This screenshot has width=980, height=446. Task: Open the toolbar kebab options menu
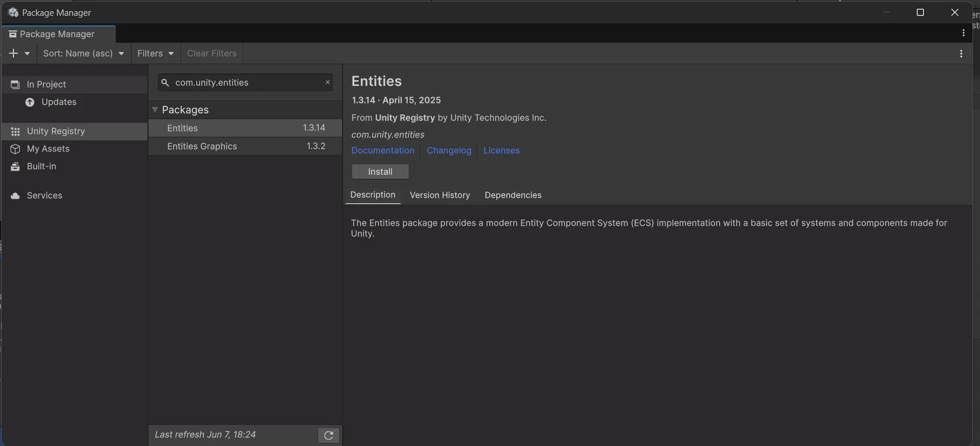pos(961,54)
